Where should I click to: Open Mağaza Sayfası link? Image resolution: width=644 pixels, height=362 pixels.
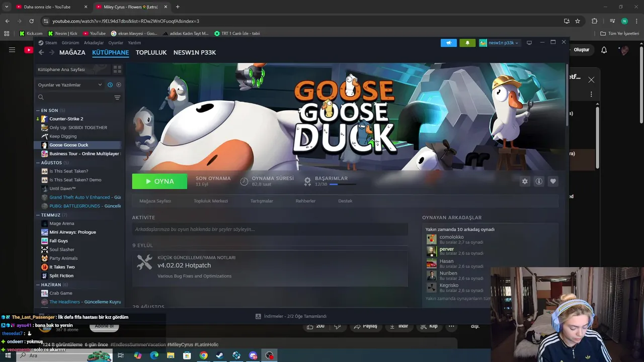[155, 201]
